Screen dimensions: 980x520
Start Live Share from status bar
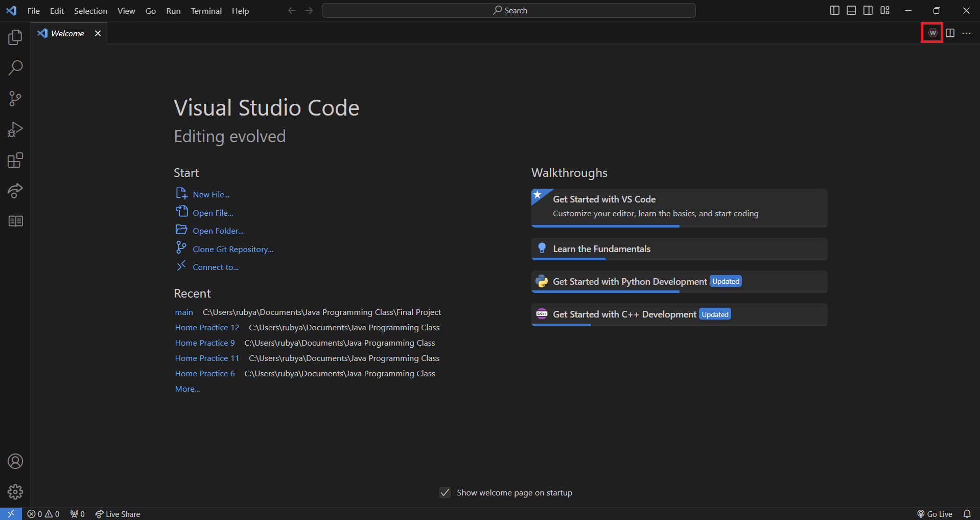point(118,514)
